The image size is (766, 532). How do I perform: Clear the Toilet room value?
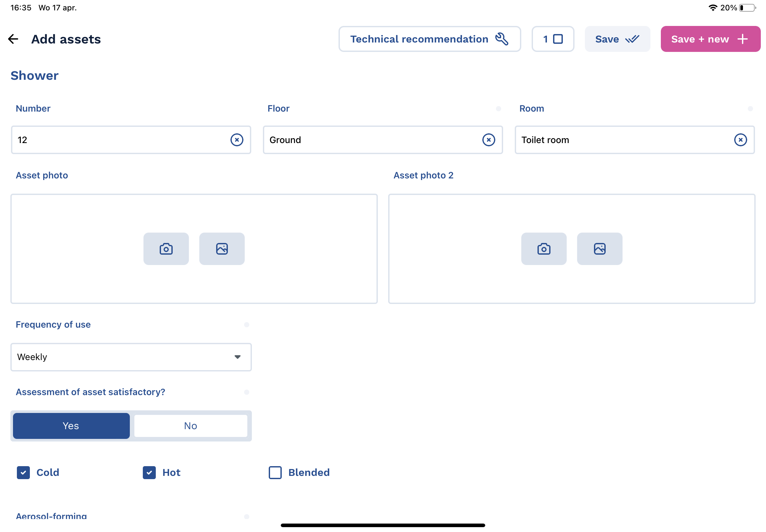click(x=740, y=140)
